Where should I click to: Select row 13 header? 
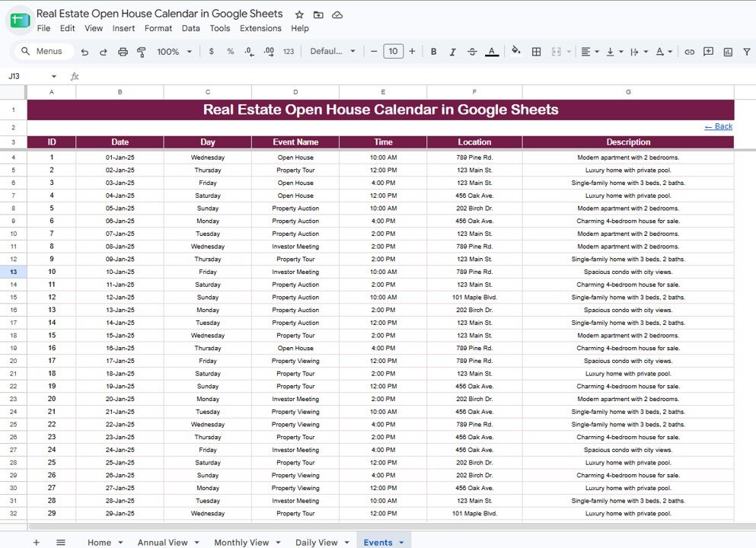(x=13, y=272)
